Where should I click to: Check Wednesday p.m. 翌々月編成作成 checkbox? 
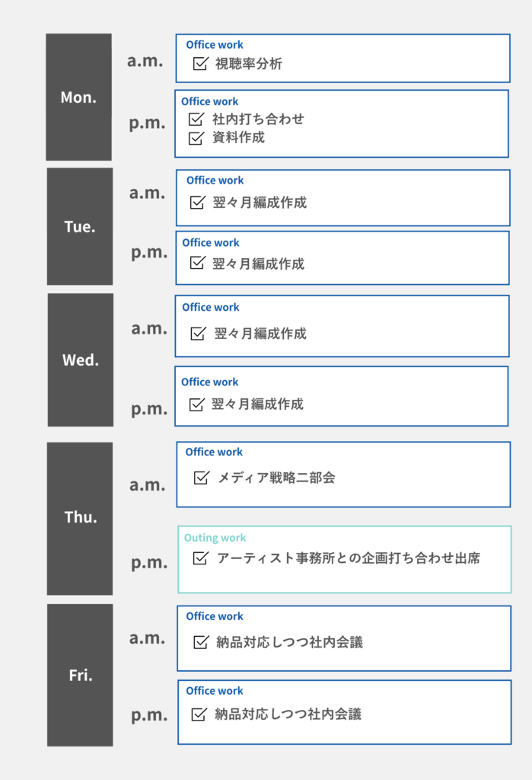click(x=196, y=404)
